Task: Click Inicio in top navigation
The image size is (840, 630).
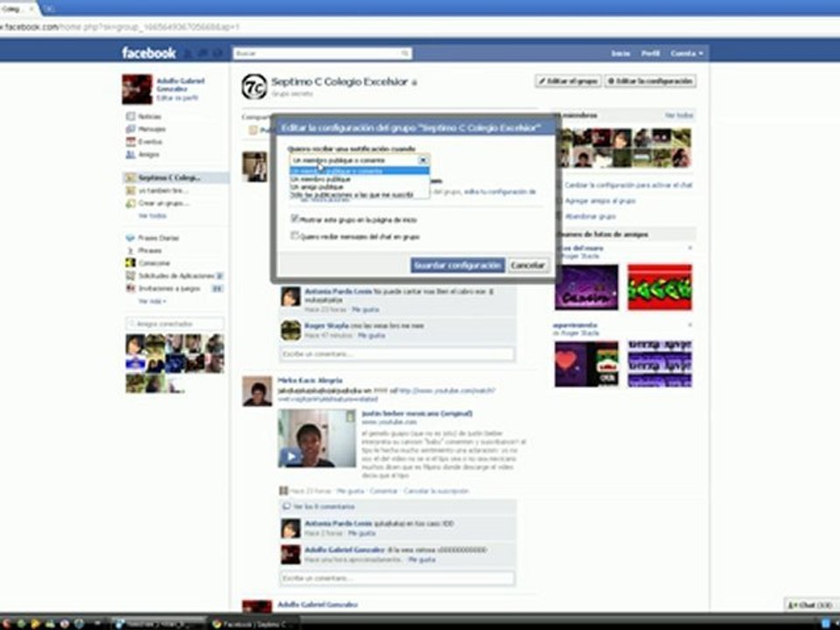Action: pyautogui.click(x=620, y=53)
